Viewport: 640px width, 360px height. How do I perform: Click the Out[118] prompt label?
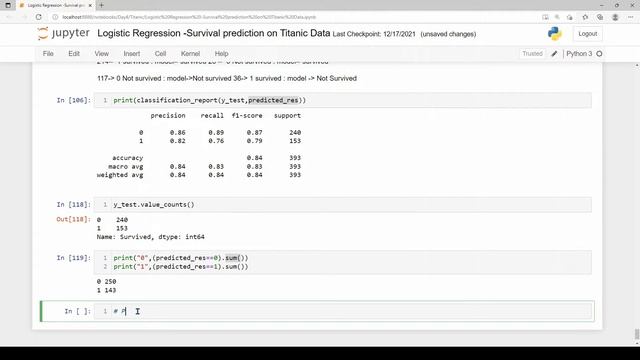[73, 220]
